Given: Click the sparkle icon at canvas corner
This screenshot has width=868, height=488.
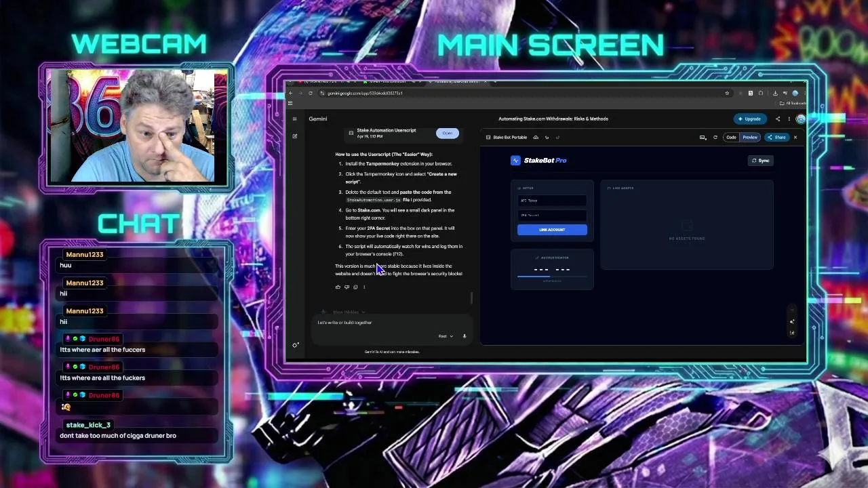Looking at the screenshot, I should click(792, 322).
